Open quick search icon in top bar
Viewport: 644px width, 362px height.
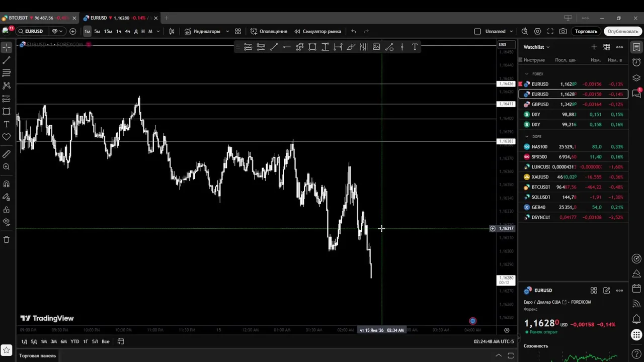coord(525,31)
